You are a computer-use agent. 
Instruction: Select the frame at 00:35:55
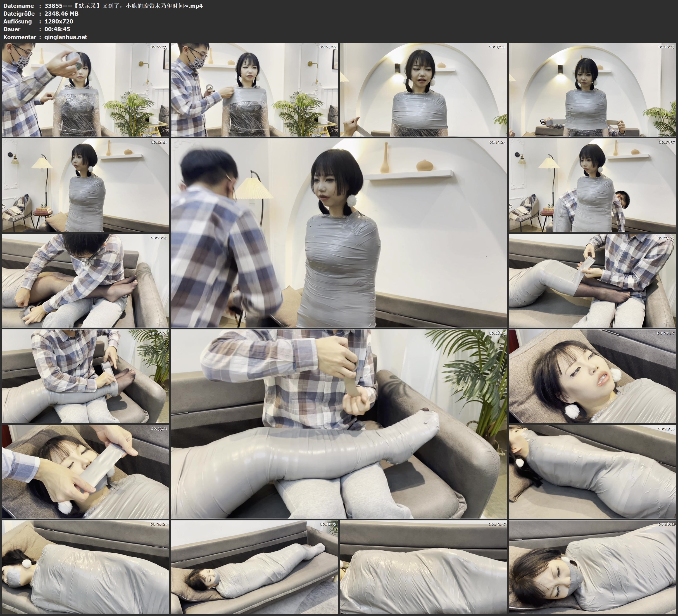pyautogui.click(x=593, y=472)
